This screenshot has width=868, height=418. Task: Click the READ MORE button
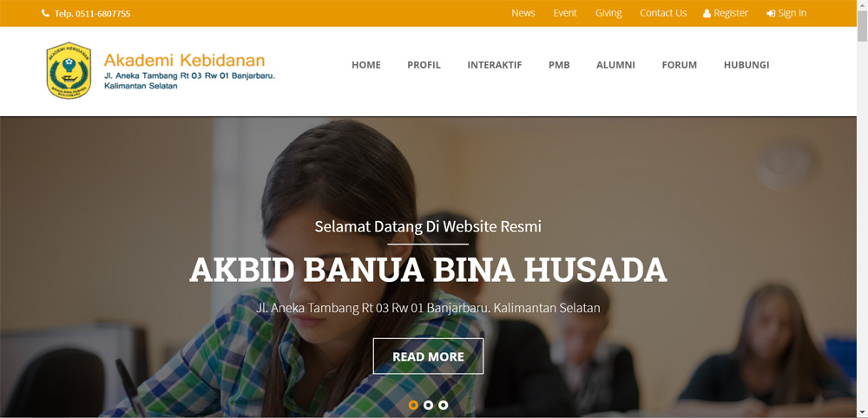click(x=428, y=356)
